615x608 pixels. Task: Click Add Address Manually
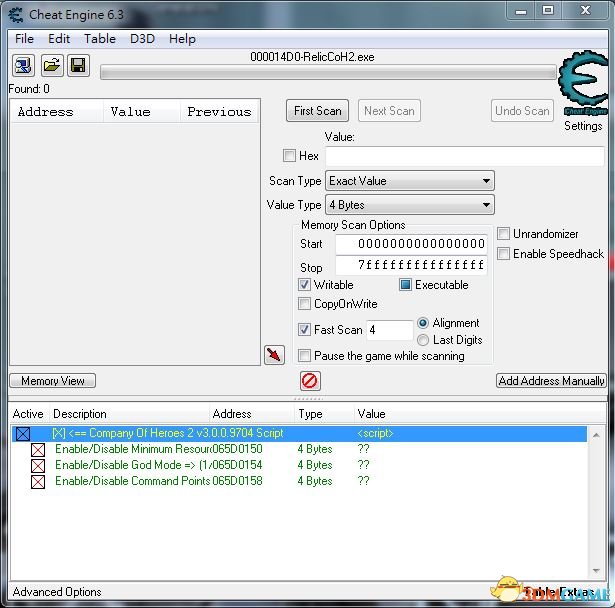(551, 380)
